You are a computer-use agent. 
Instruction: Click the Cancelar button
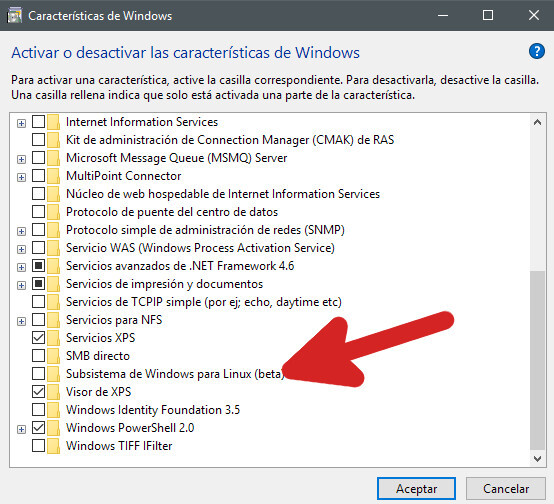[506, 489]
